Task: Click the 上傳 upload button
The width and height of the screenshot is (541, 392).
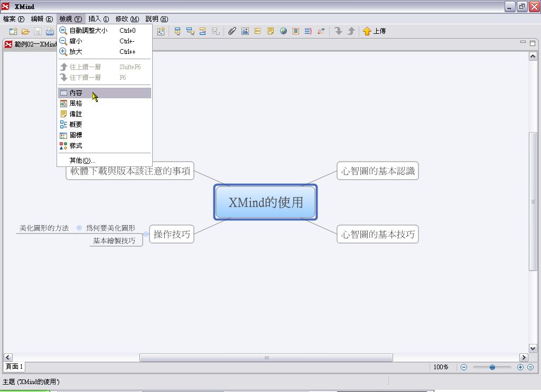Action: (x=375, y=31)
